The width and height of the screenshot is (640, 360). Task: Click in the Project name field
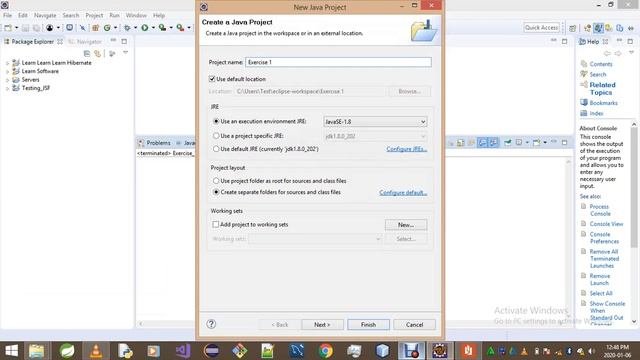coord(338,62)
